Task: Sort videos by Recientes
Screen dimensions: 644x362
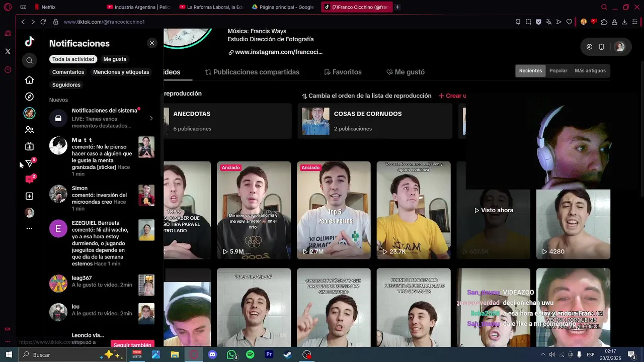Action: pyautogui.click(x=530, y=71)
